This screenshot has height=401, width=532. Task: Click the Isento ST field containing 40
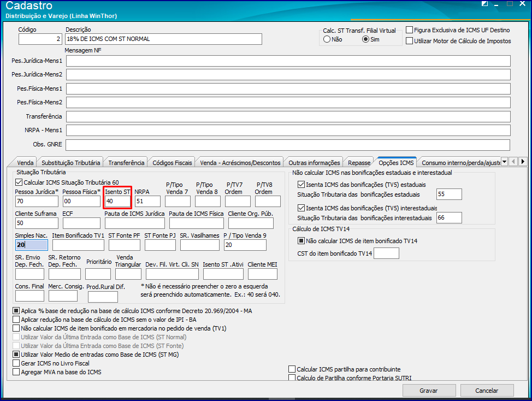(x=117, y=201)
